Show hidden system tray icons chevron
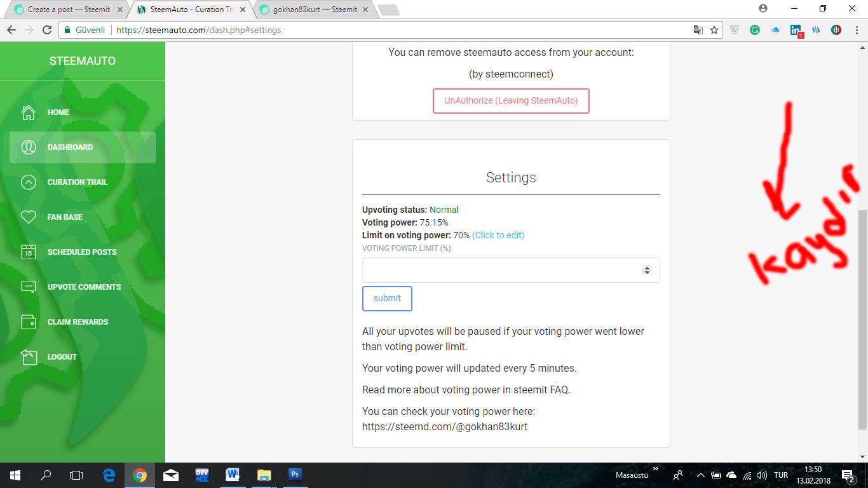This screenshot has height=488, width=868. 701,475
